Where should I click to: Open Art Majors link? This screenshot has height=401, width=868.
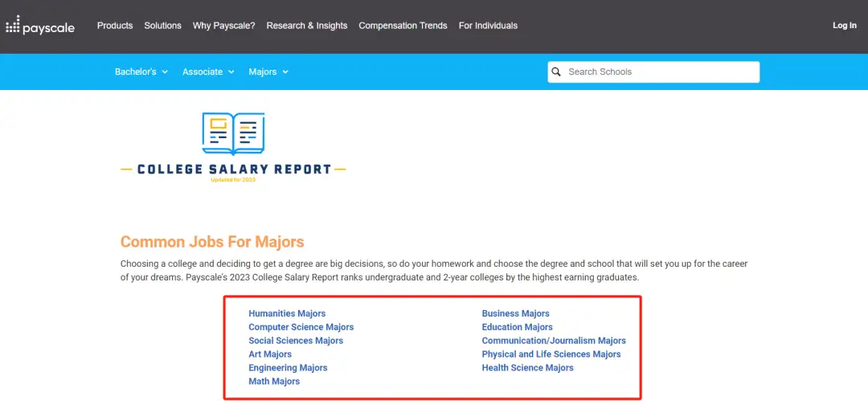270,354
